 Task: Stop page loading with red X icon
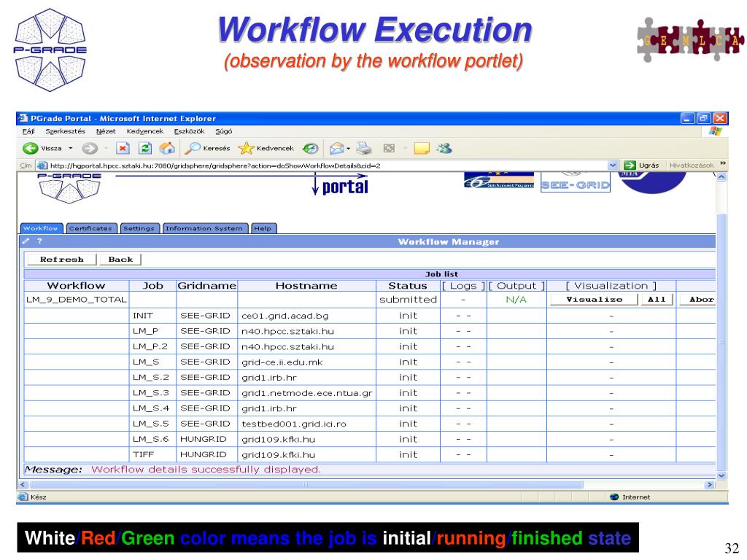(x=123, y=149)
